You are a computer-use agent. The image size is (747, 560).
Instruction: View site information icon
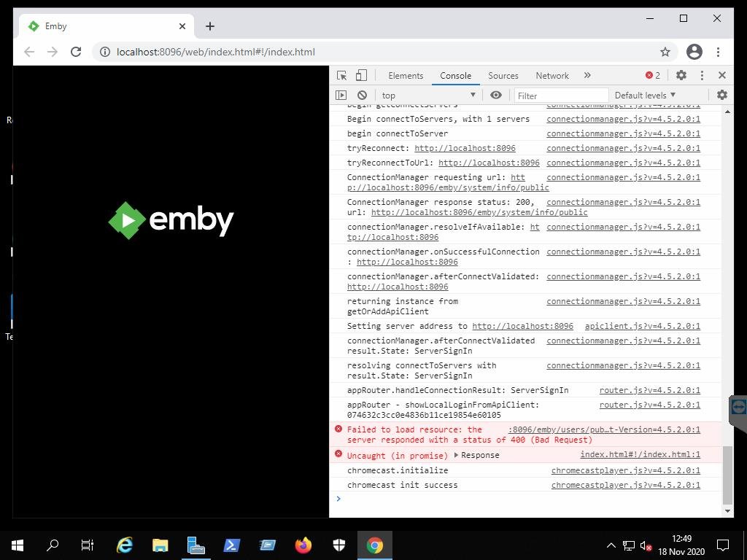click(x=105, y=52)
